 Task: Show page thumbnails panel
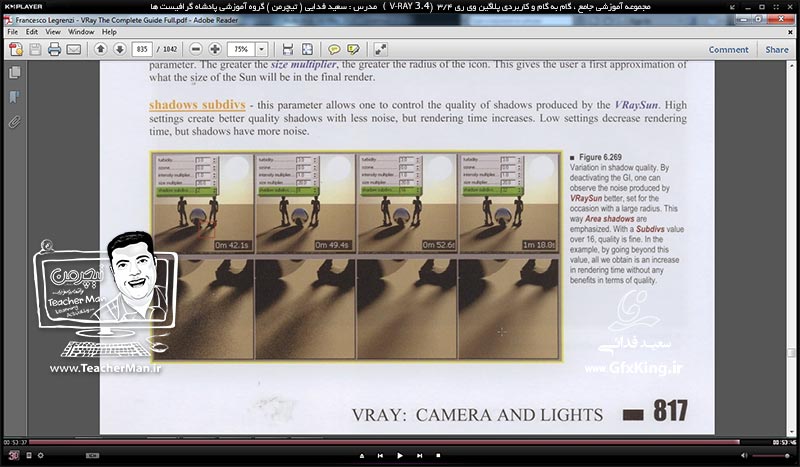(15, 72)
